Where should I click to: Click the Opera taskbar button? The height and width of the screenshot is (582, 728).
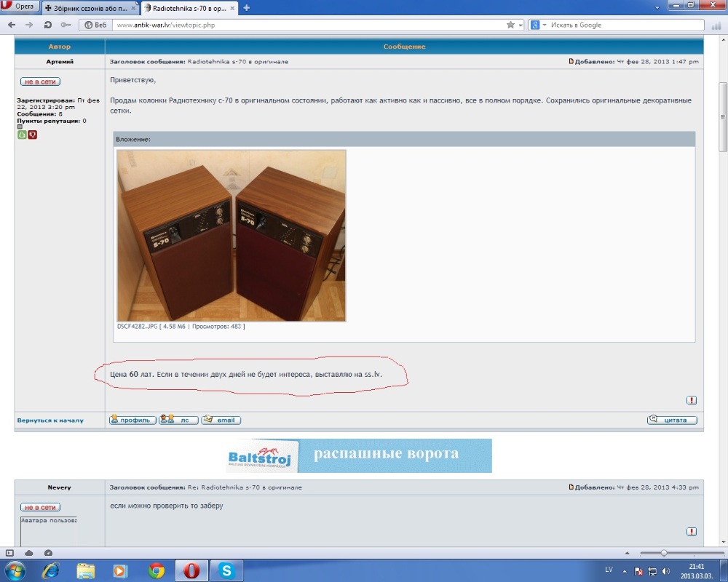tap(191, 570)
